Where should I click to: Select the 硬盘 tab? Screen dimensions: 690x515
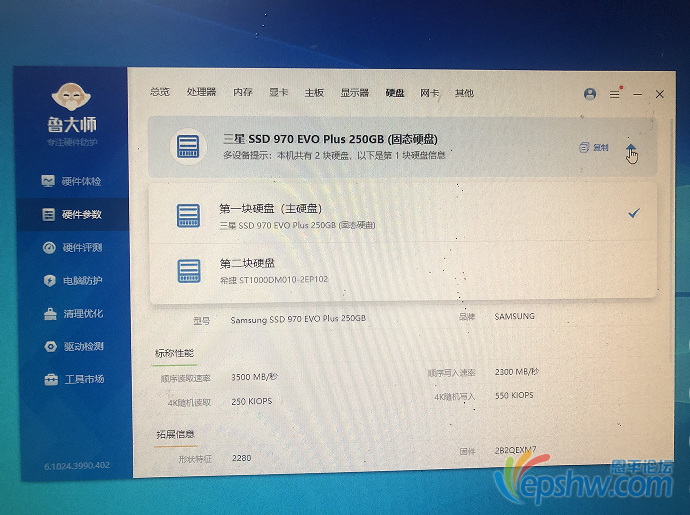coord(395,93)
